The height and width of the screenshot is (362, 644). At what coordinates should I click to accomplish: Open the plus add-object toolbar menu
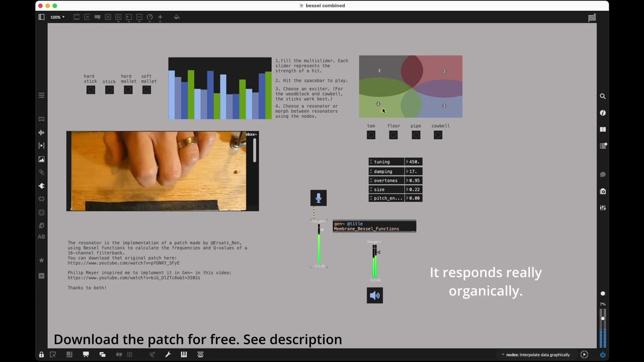tap(160, 17)
